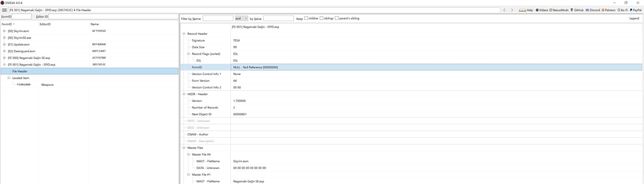
Task: Focus the Editor ID search field
Action: 113,16
